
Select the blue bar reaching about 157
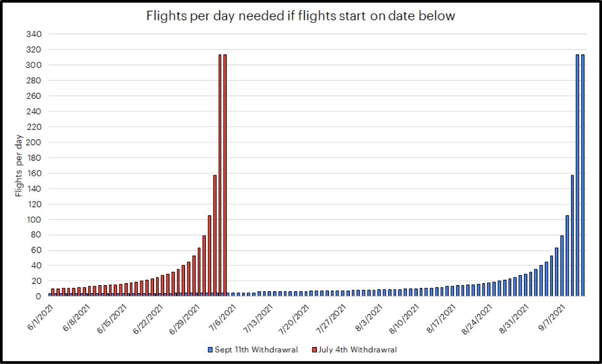pos(572,236)
